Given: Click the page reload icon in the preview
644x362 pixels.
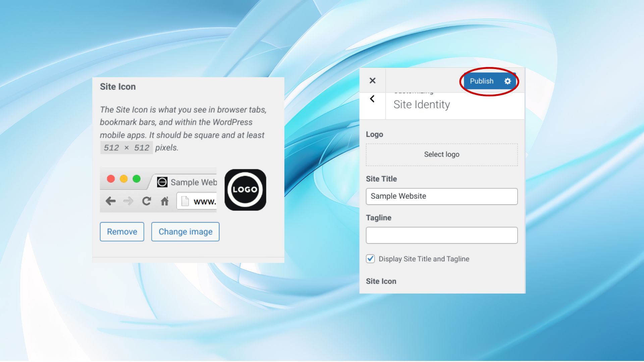Looking at the screenshot, I should (x=147, y=201).
